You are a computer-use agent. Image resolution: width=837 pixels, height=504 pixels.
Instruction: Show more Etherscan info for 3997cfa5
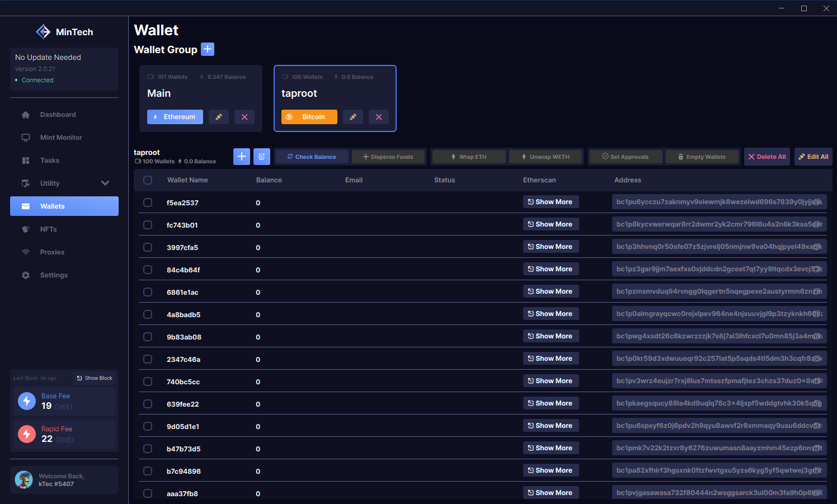pyautogui.click(x=551, y=247)
